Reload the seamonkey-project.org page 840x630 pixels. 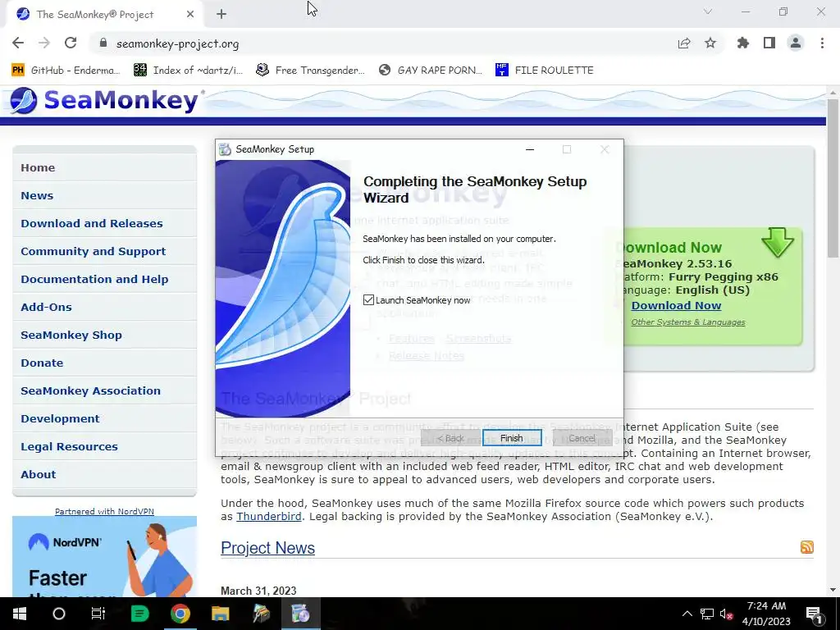(71, 43)
